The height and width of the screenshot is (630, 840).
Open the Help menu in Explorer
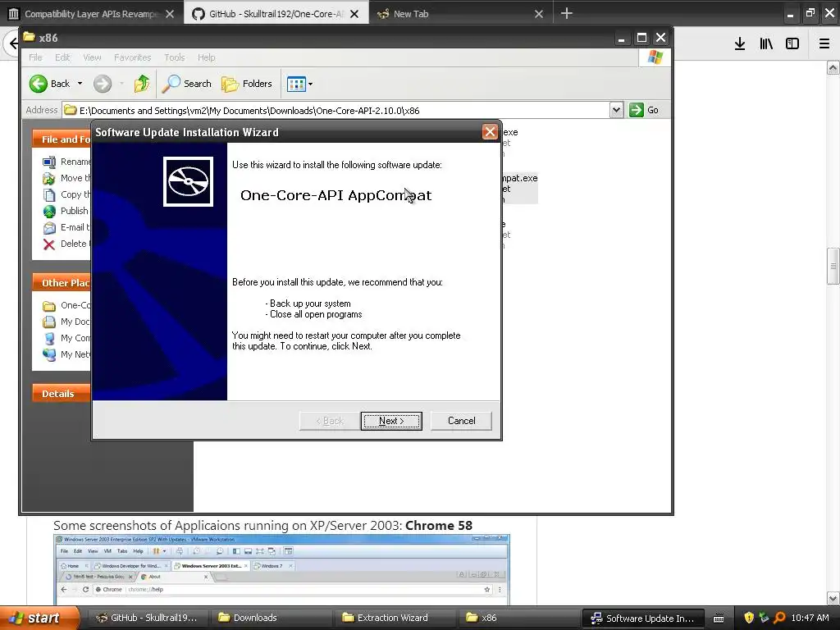click(206, 57)
